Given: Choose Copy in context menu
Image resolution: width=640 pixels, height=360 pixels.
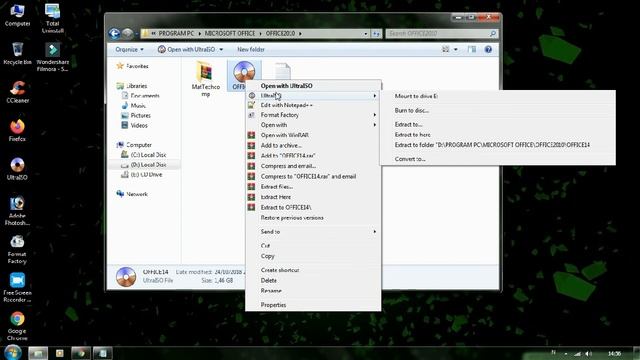Looking at the screenshot, I should coord(313,256).
